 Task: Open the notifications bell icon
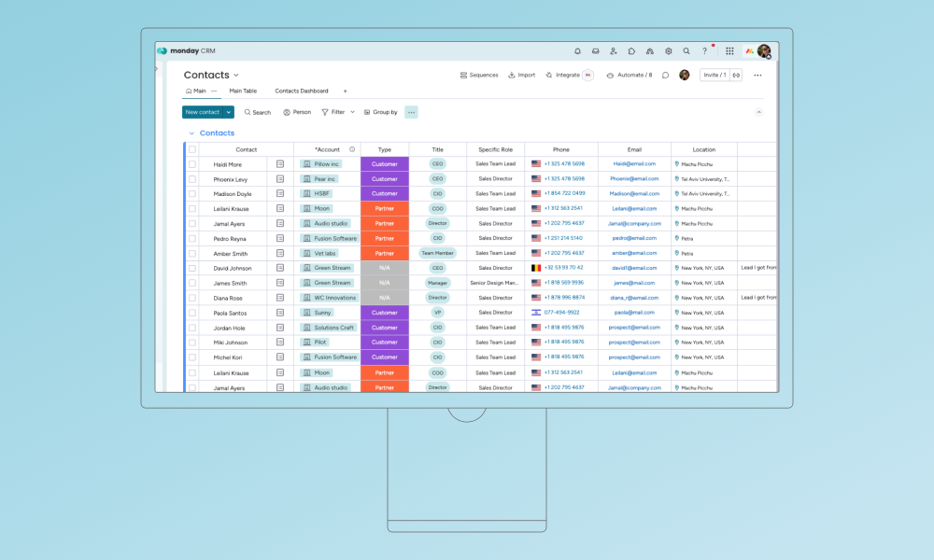[x=577, y=51]
